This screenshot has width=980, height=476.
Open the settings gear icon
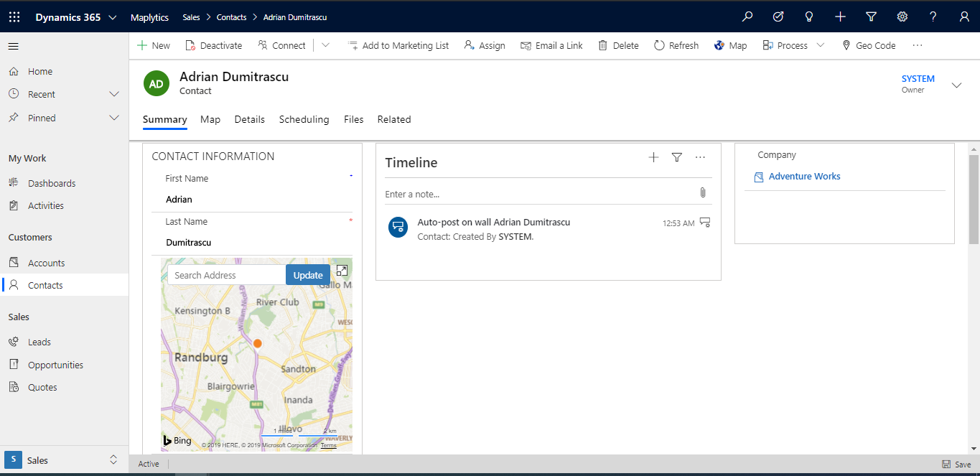902,17
